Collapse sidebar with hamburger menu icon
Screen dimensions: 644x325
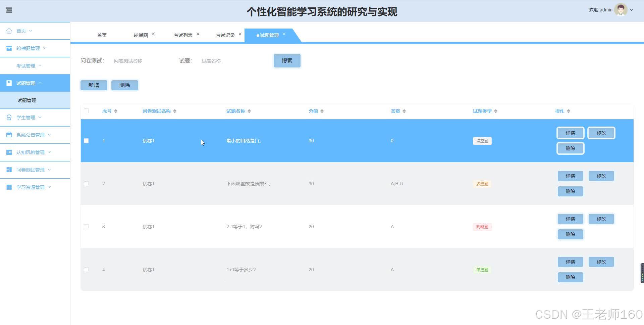coord(9,10)
